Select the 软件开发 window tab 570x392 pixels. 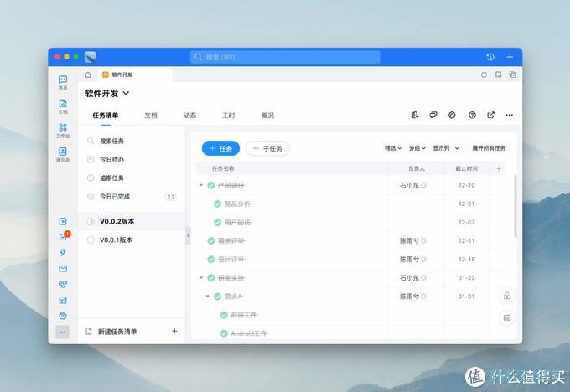pyautogui.click(x=135, y=75)
